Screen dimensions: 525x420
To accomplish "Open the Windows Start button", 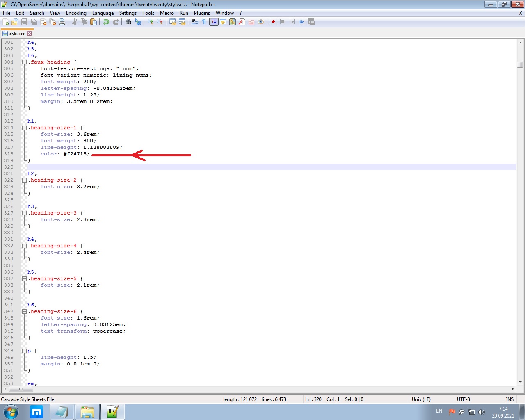I will (11, 412).
